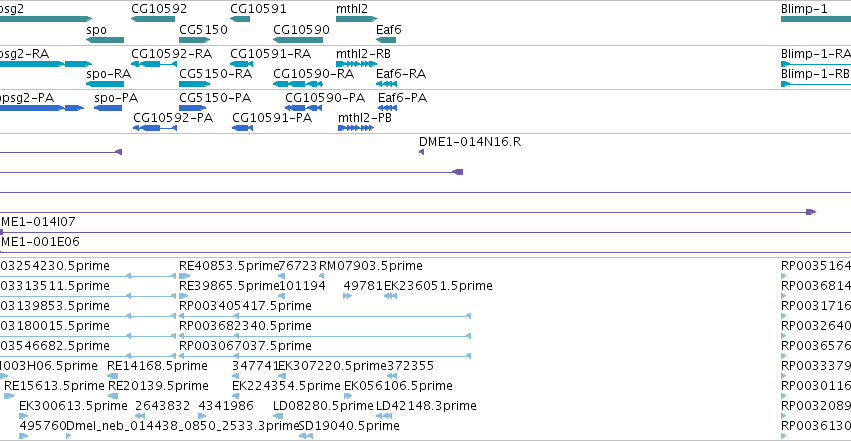The height and width of the screenshot is (441, 851).
Task: Open the RE39865.5prime EST label
Action: point(229,286)
